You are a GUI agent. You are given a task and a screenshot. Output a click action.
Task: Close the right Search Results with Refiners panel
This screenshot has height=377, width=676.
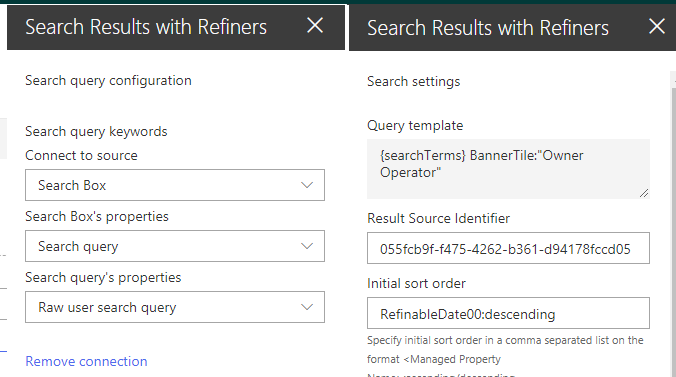[x=657, y=26]
